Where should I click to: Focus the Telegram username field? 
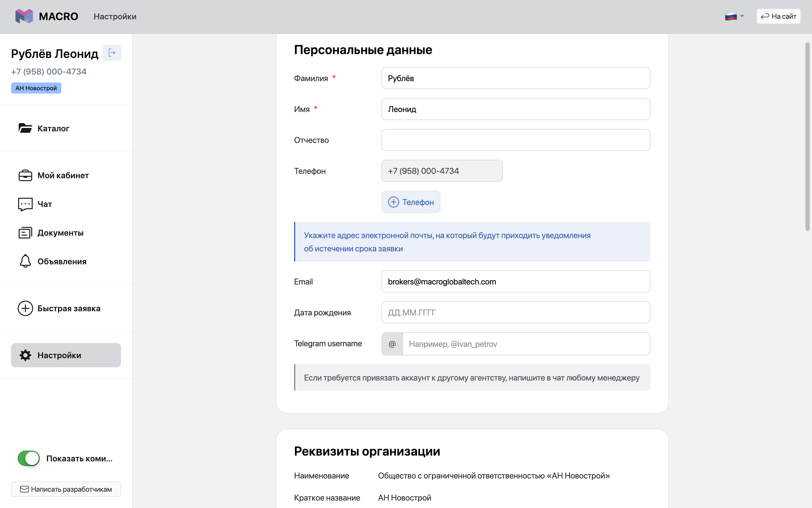tap(526, 344)
